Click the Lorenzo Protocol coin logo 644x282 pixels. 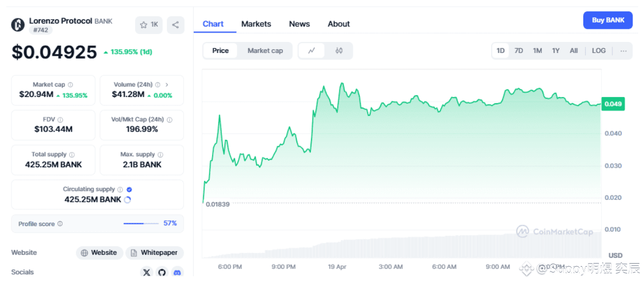coord(18,25)
